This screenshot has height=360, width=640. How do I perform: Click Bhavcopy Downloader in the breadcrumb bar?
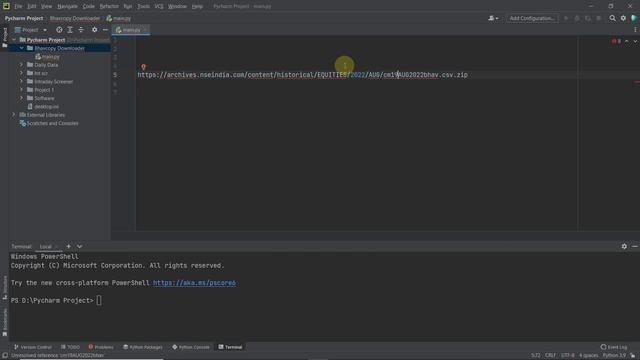click(75, 18)
